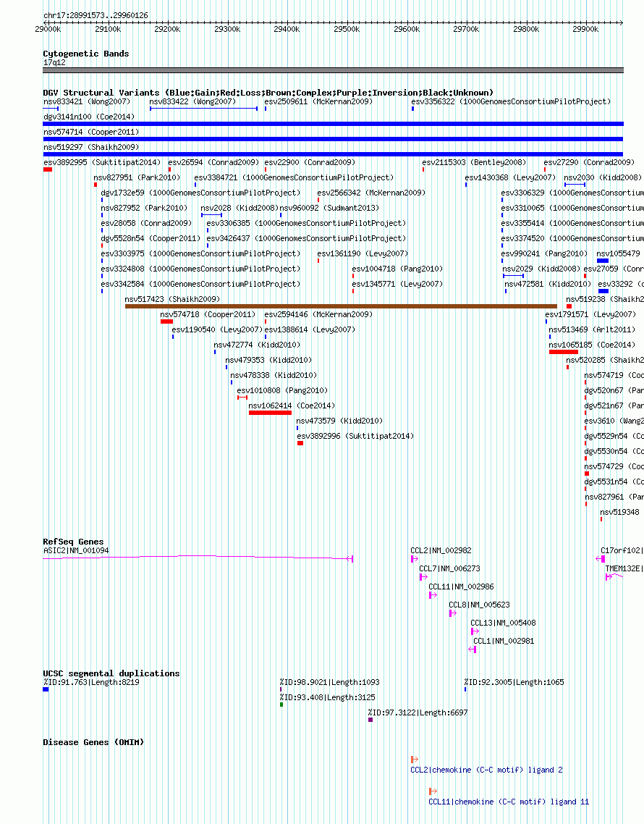The image size is (644, 824).
Task: Click the purple segmental duplication 97.3122 block
Action: [370, 720]
